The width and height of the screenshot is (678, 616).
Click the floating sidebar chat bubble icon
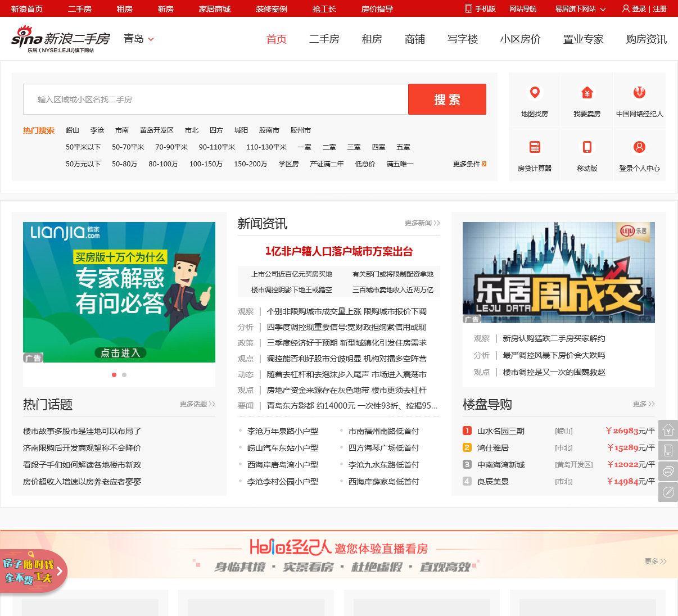(668, 472)
